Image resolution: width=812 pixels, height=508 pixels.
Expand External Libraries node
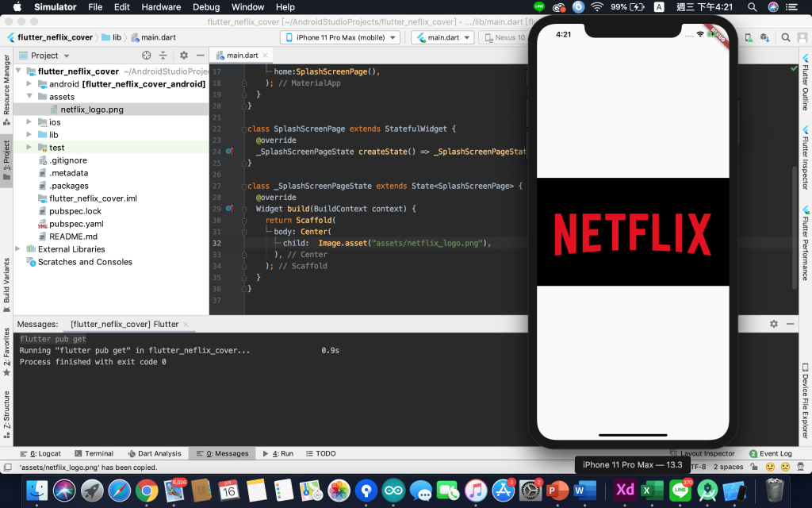(x=18, y=248)
